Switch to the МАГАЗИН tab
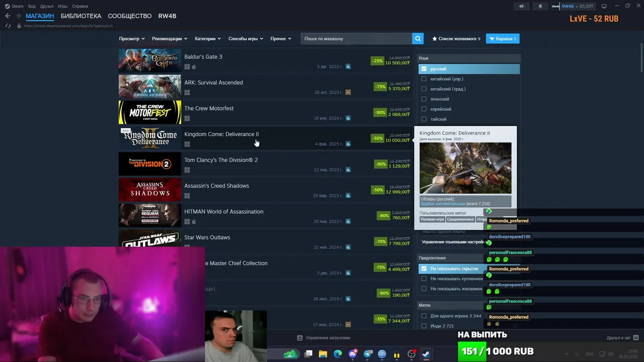Image resolution: width=644 pixels, height=362 pixels. point(40,16)
